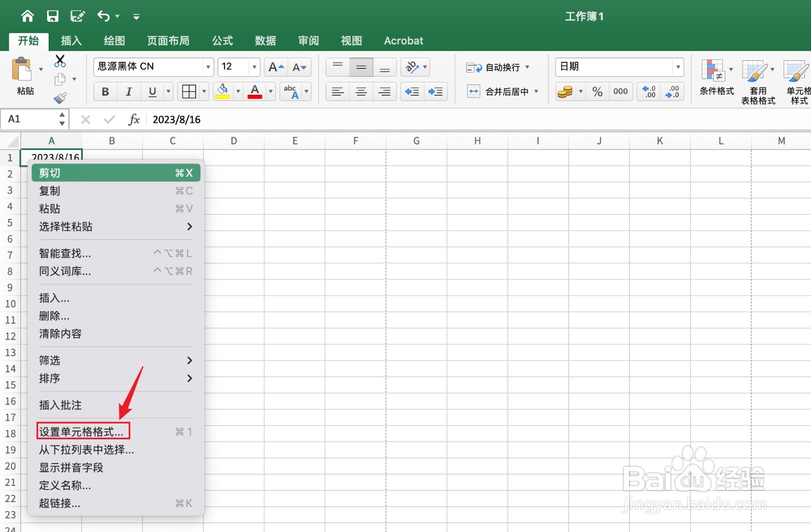811x532 pixels.
Task: Toggle Bold formatting
Action: [105, 92]
